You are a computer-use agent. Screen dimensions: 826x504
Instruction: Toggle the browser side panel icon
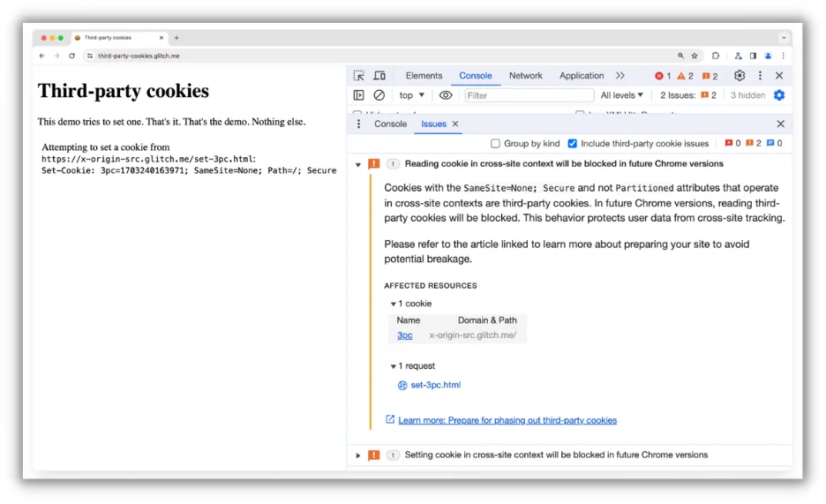(754, 56)
